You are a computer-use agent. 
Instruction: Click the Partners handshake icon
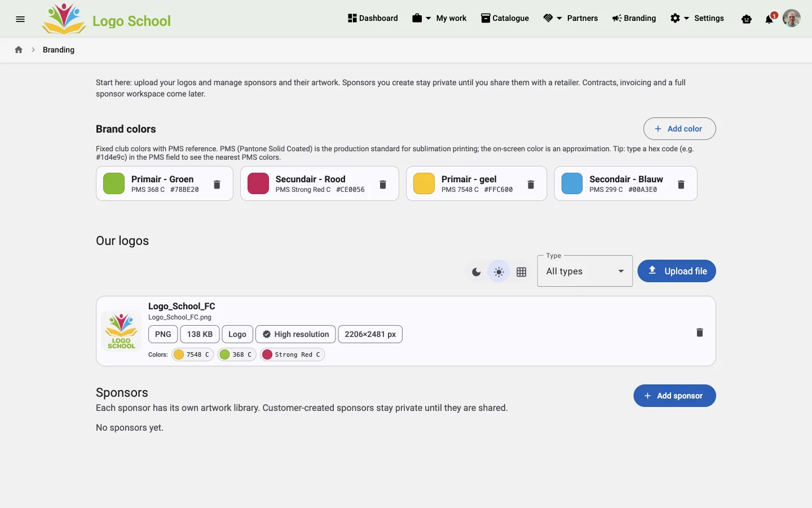coord(548,18)
